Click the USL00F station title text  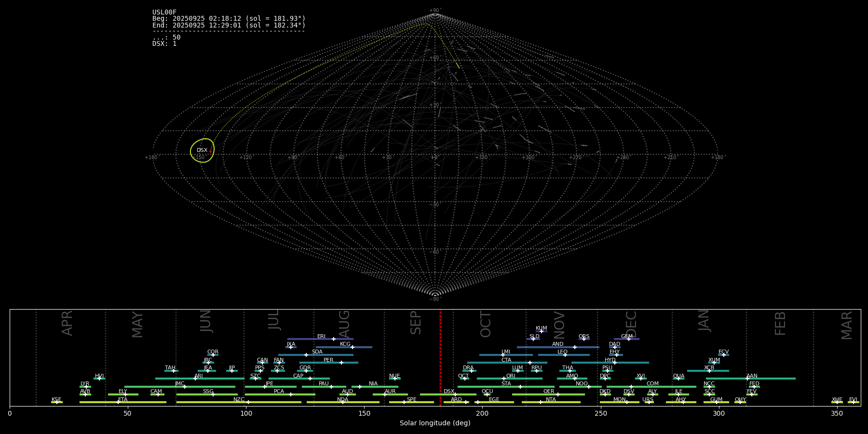tap(164, 13)
